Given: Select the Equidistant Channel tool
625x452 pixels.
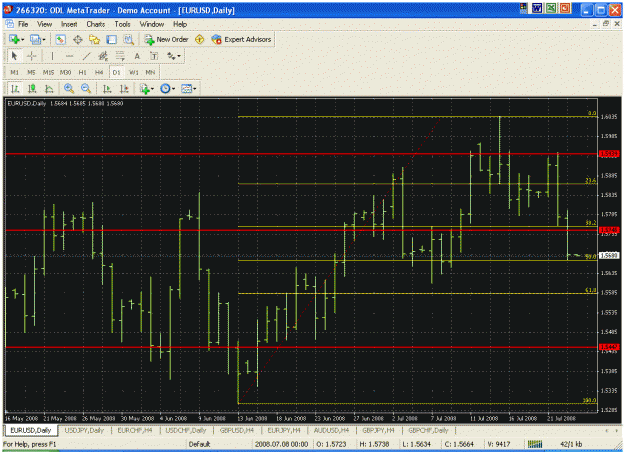Looking at the screenshot, I should pos(103,56).
